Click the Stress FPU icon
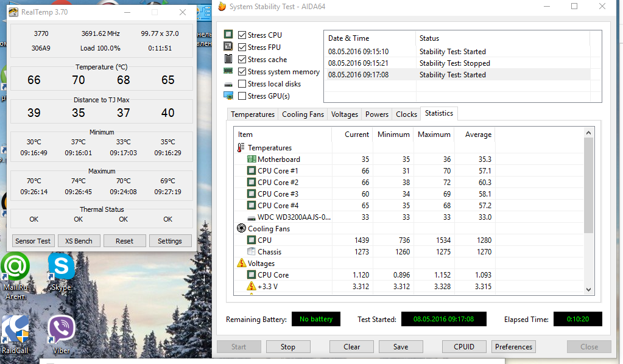This screenshot has height=364, width=623. pyautogui.click(x=228, y=46)
